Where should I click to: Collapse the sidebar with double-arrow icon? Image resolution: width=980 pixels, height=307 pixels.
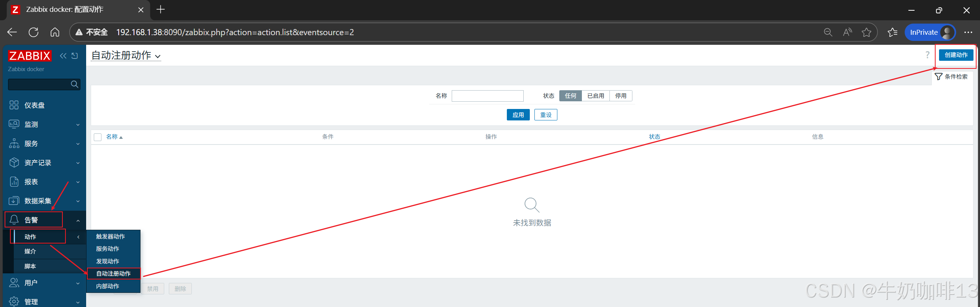coord(63,56)
